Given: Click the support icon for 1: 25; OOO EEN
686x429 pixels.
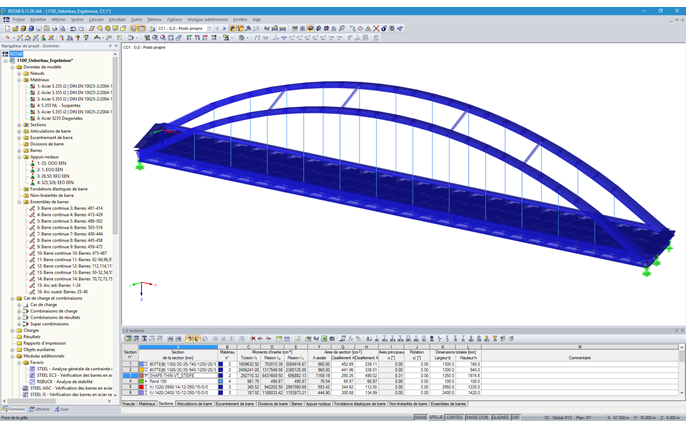Looking at the screenshot, I should point(32,163).
